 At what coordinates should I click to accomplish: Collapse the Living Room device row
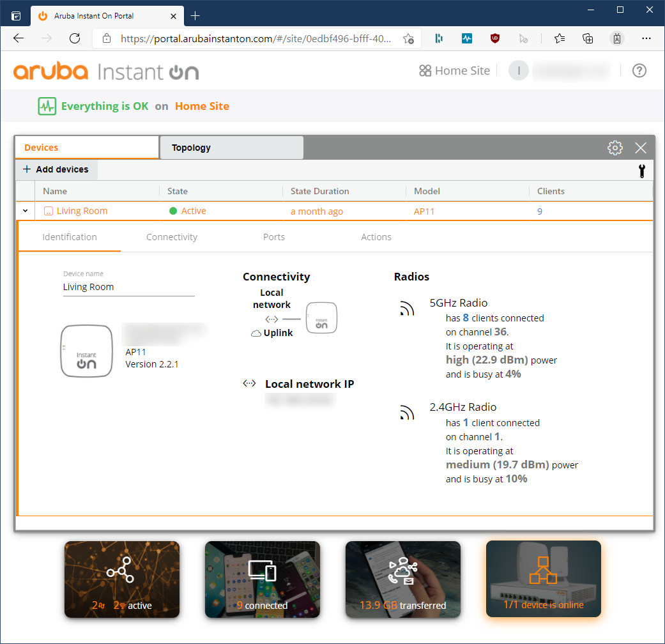pyautogui.click(x=26, y=211)
